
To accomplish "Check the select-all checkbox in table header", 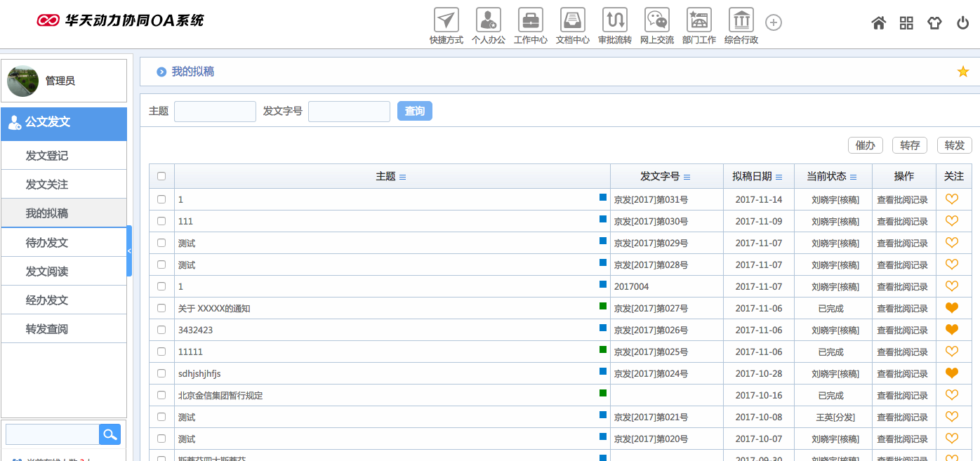I will (x=161, y=176).
